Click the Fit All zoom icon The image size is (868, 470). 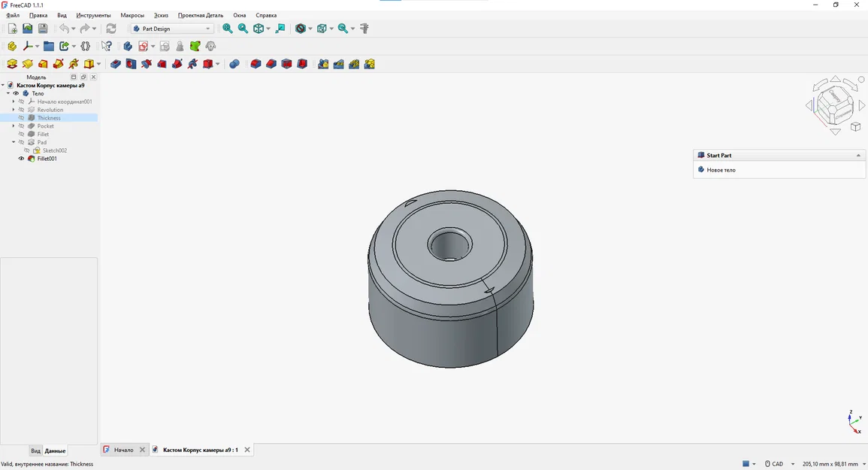228,29
